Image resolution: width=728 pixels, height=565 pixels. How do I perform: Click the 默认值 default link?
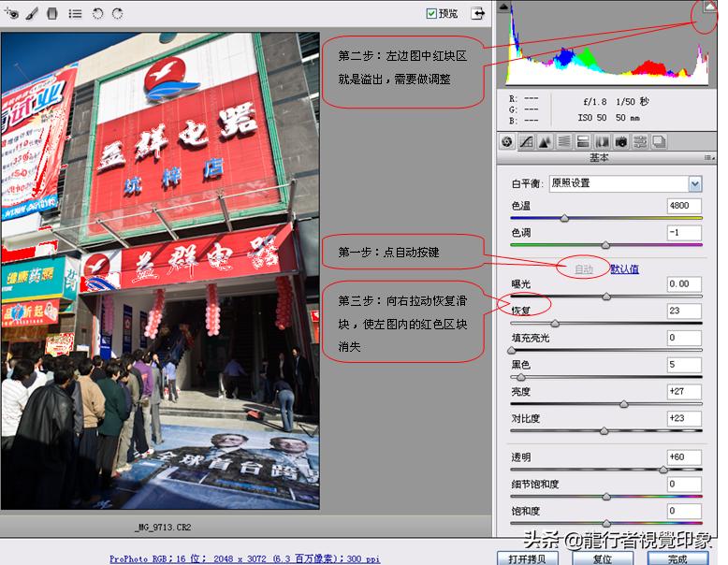[624, 269]
